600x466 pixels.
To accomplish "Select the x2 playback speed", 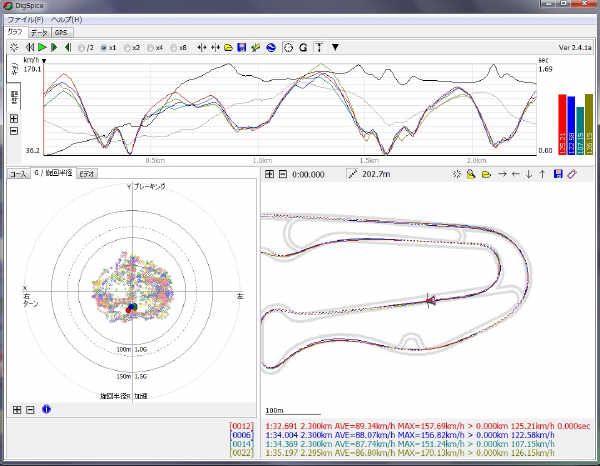I will click(132, 48).
